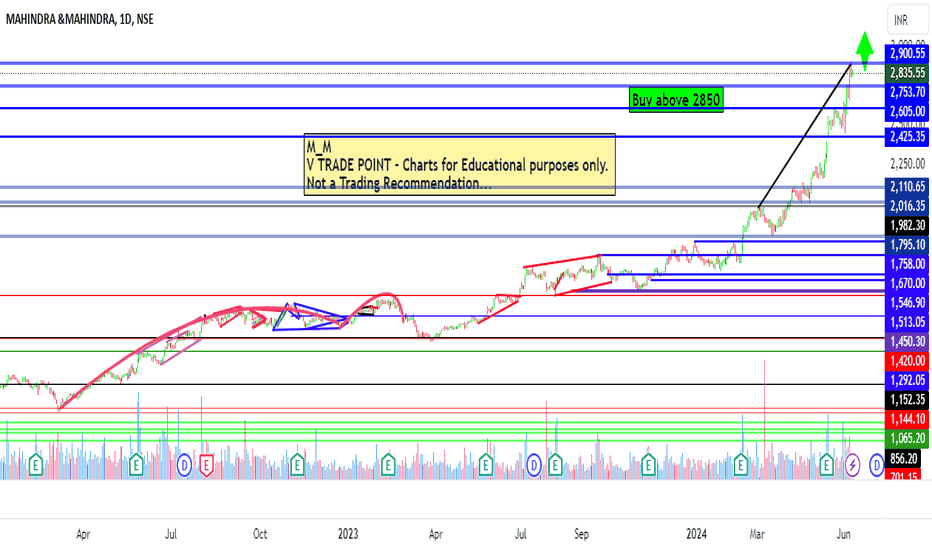
Task: Click the 1,982.30 black price label
Action: coord(907,225)
